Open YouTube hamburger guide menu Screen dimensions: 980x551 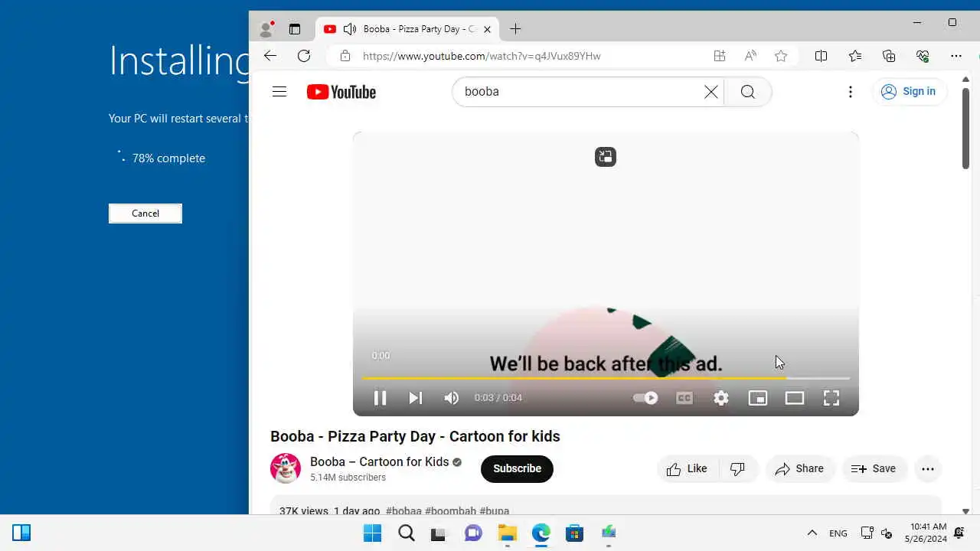(279, 92)
